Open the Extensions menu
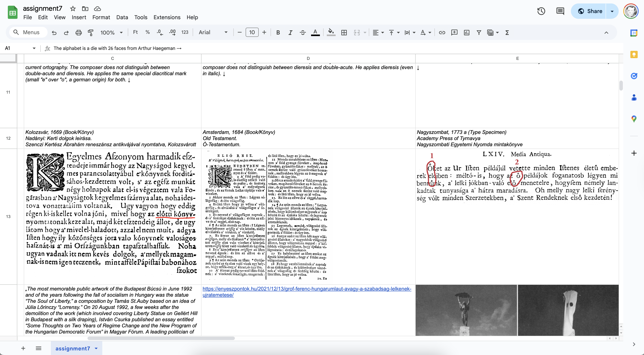 click(x=167, y=17)
